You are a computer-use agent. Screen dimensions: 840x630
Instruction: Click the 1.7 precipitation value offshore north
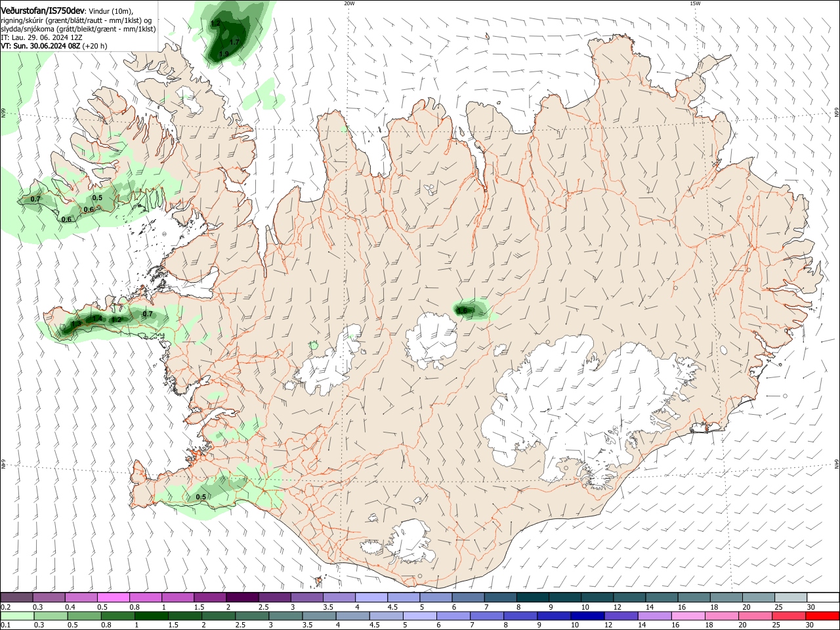pyautogui.click(x=235, y=42)
